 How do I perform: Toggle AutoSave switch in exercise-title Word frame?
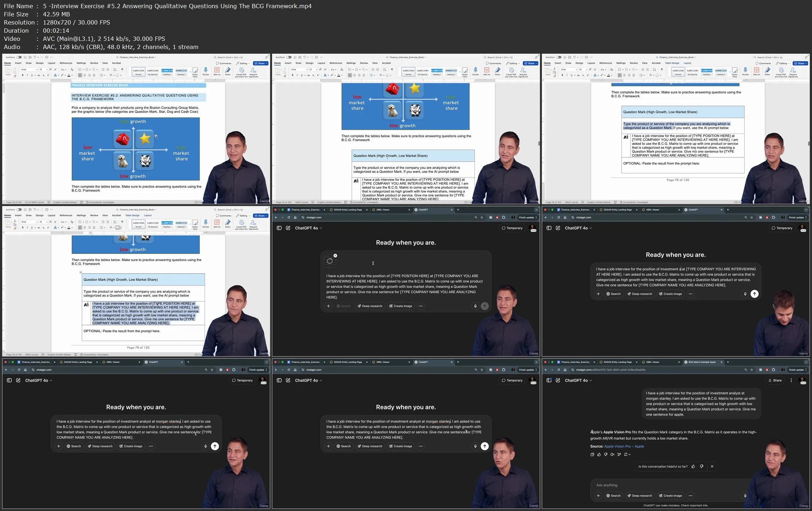pos(19,57)
